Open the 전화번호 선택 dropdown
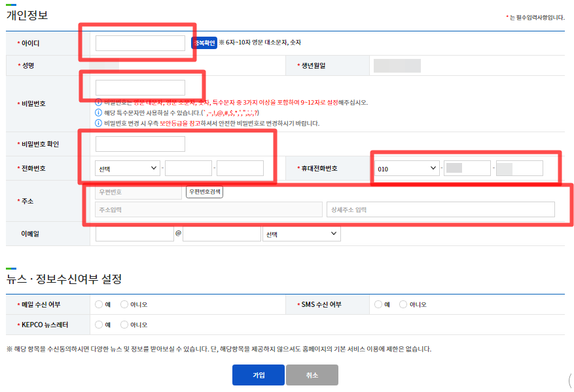Image resolution: width=574 pixels, height=392 pixels. pos(126,168)
